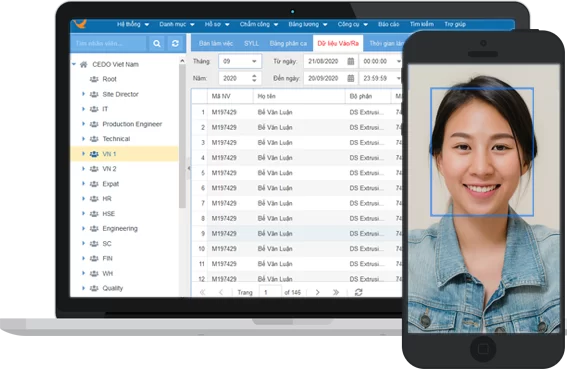Expand the Expat node

83,183
